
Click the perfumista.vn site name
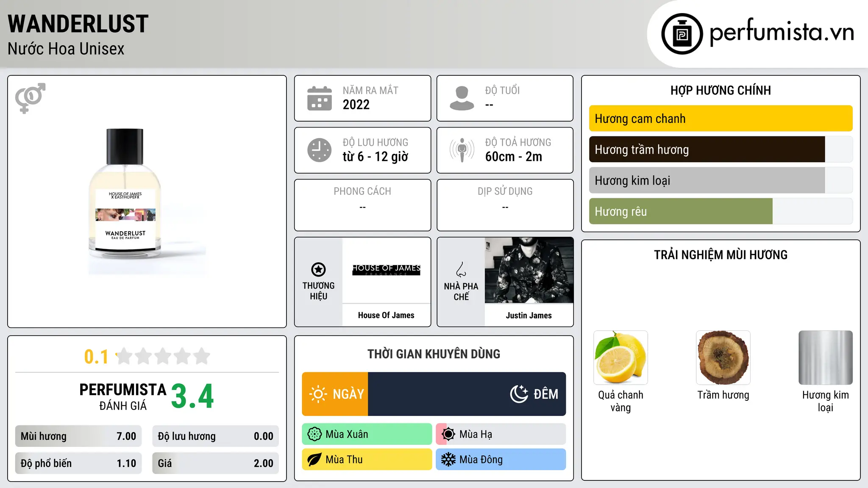(782, 33)
